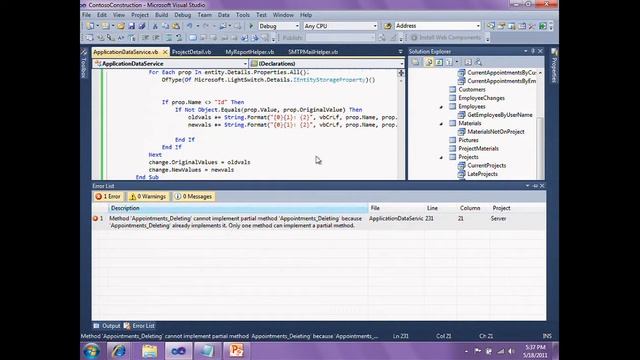Click the Solution Explorer vertical scrollbar
640x360 pixels.
540,124
